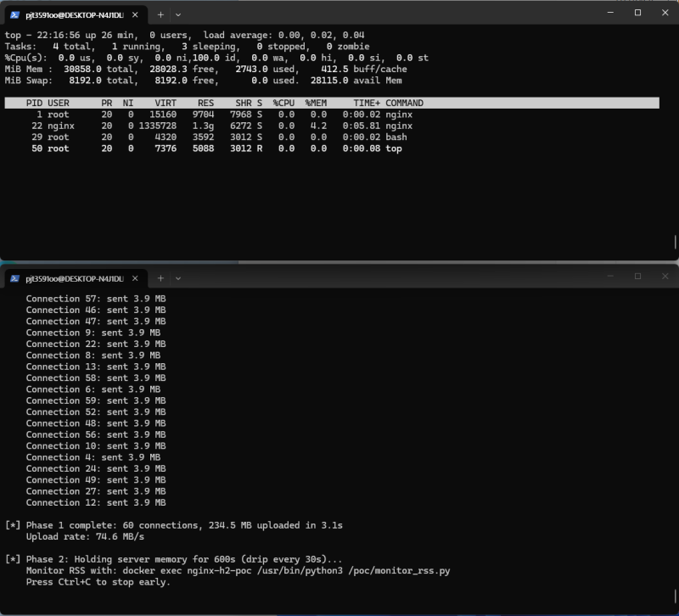
Task: Click '30858.0 total' in MiB Mem line
Action: click(x=98, y=70)
